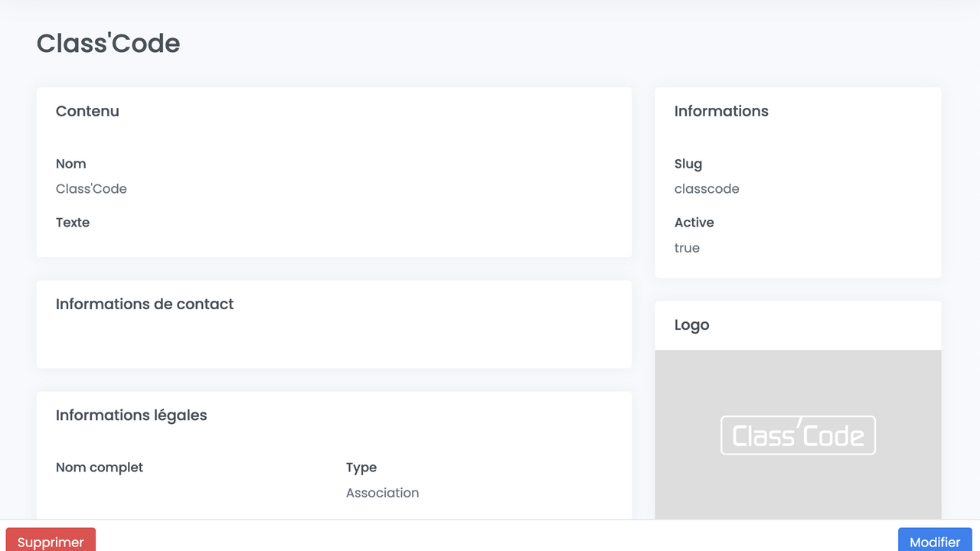The height and width of the screenshot is (551, 980).
Task: Select the slug value classcode
Action: pyautogui.click(x=707, y=188)
